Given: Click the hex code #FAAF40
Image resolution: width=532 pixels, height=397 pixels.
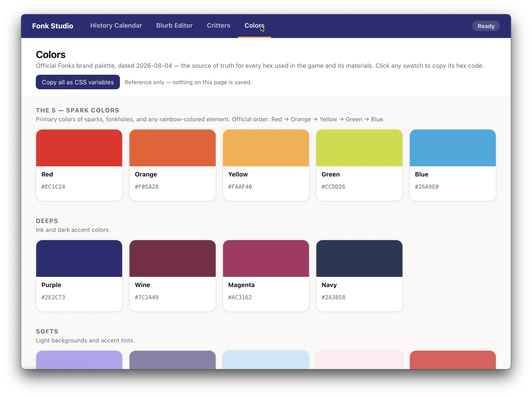Looking at the screenshot, I should [x=240, y=187].
